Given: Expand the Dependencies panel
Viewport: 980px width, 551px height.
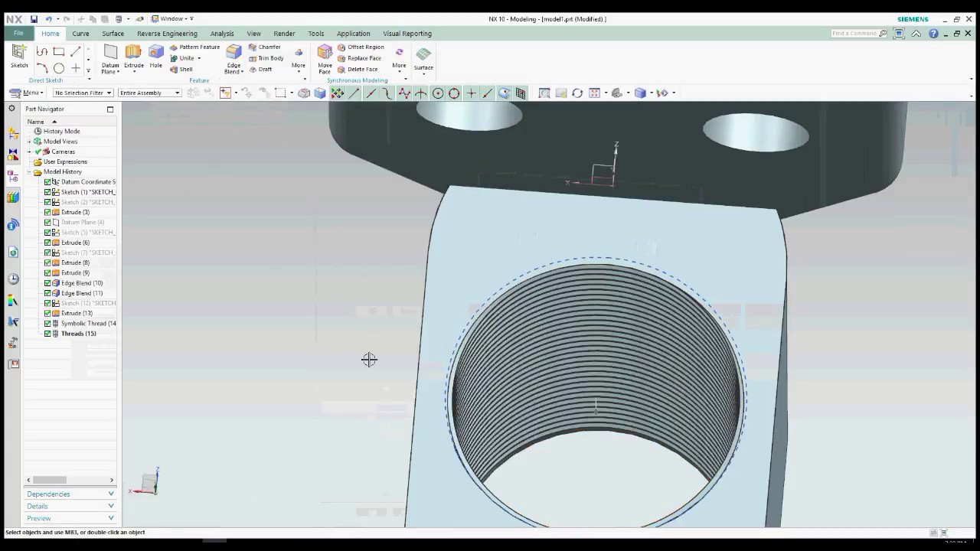Looking at the screenshot, I should pos(70,494).
